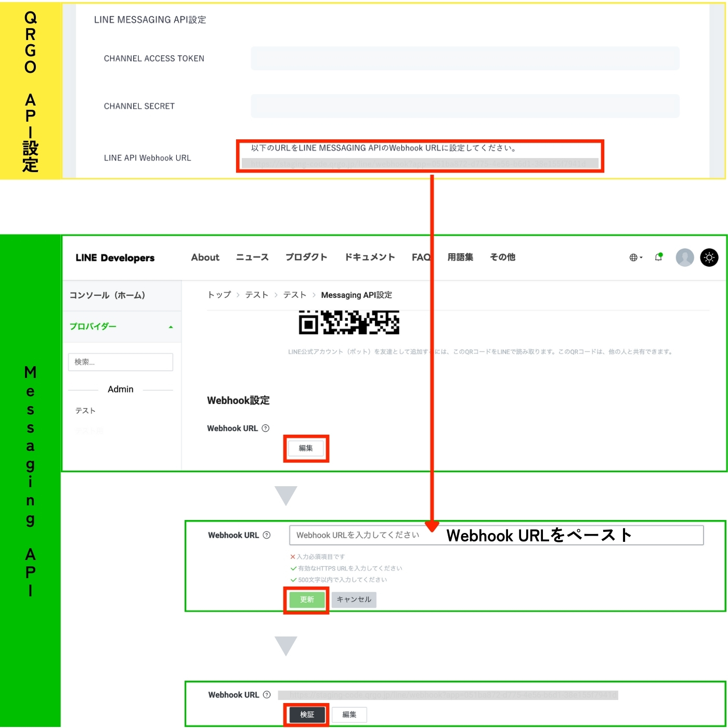Click help icon beside Webhook URL under Webhook設定
Screen dimensions: 728x728
pyautogui.click(x=266, y=428)
